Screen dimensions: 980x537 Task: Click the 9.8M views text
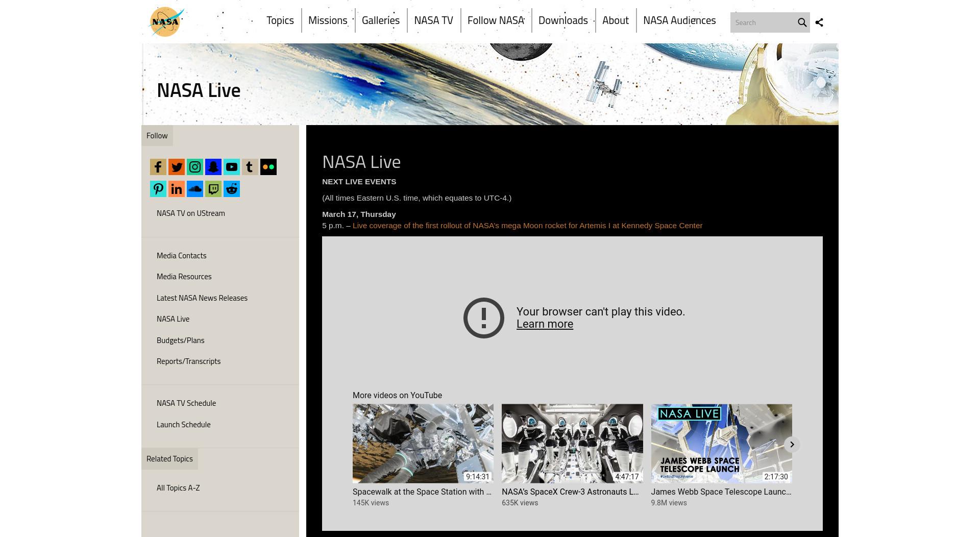click(669, 503)
